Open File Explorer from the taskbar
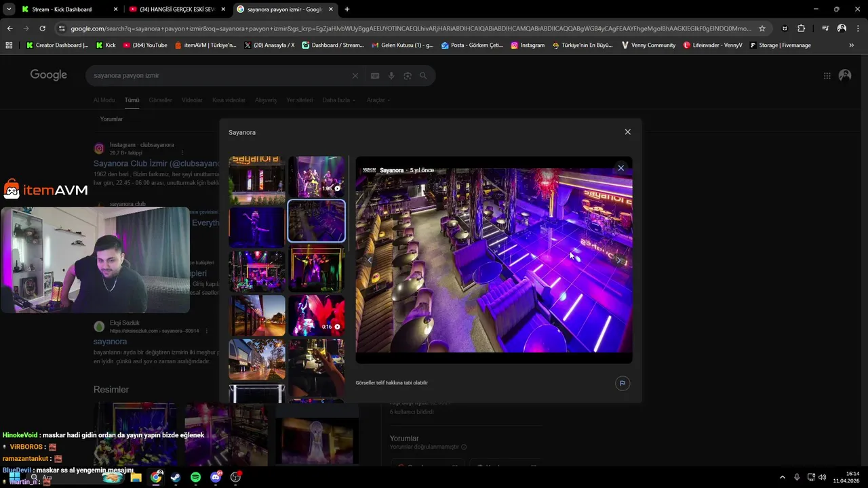868x488 pixels. (136, 477)
